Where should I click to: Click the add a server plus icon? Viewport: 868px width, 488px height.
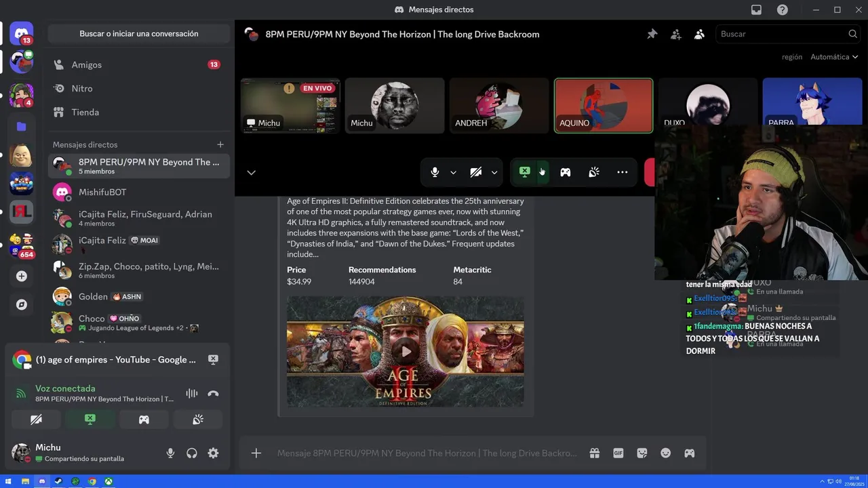point(21,276)
